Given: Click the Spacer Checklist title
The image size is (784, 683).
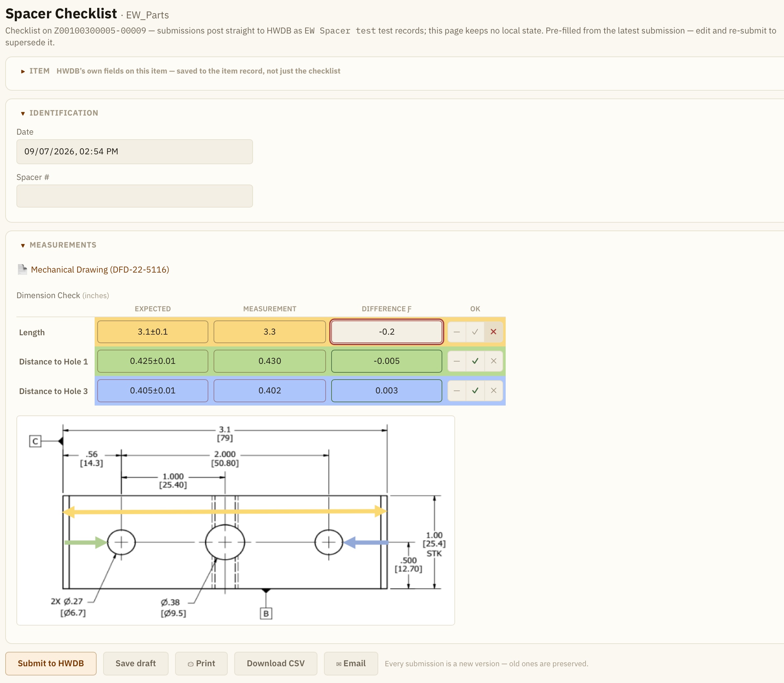Looking at the screenshot, I should 61,14.
